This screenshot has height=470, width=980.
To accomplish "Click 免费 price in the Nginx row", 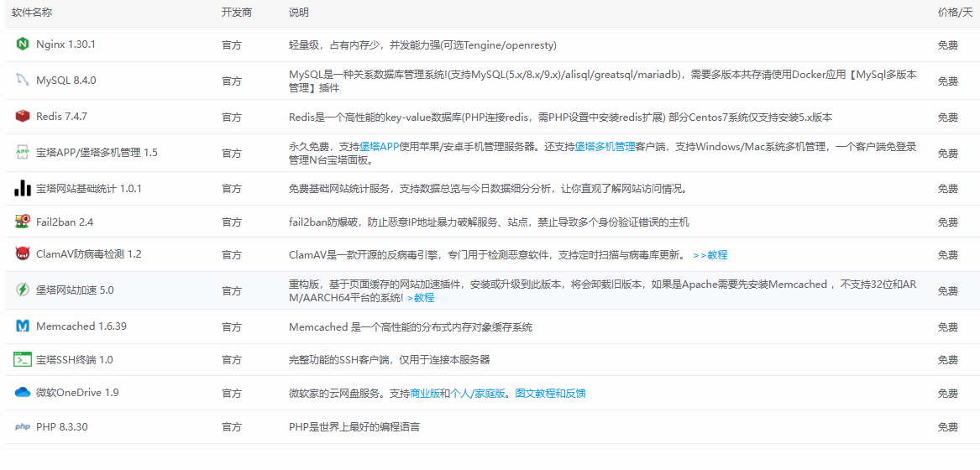I will point(947,45).
